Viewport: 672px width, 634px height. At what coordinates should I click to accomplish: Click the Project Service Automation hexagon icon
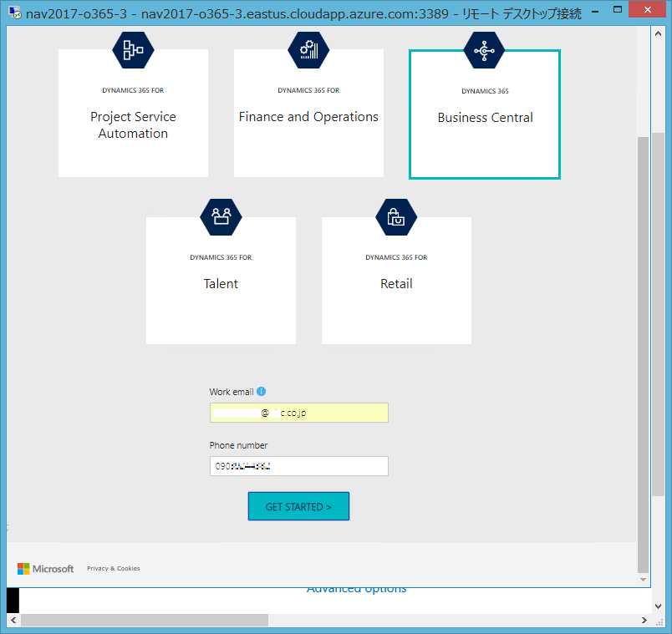tap(133, 50)
